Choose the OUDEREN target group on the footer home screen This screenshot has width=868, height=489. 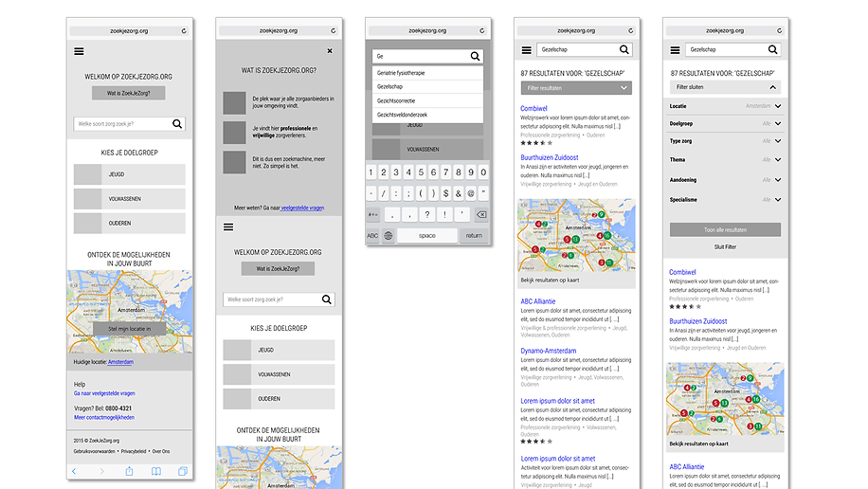point(130,224)
